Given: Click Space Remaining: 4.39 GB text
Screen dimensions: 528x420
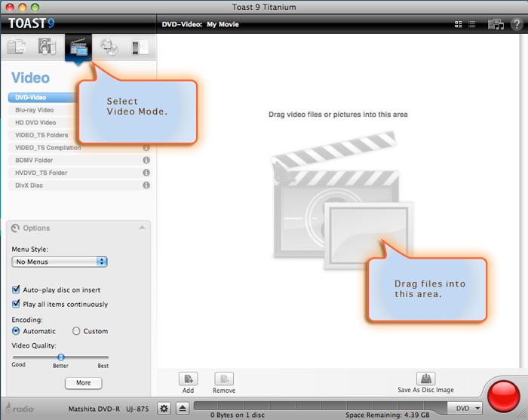Looking at the screenshot, I should pos(388,415).
